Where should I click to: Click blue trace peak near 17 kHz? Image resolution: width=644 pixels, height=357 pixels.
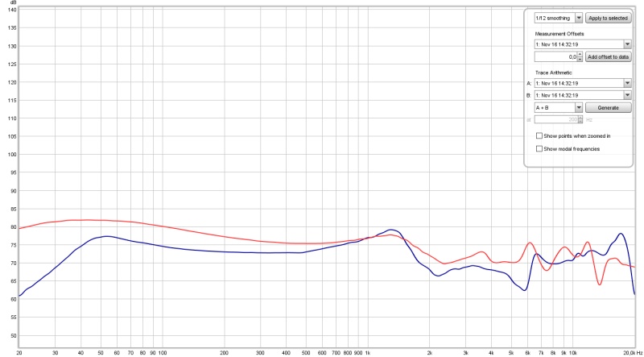click(621, 234)
